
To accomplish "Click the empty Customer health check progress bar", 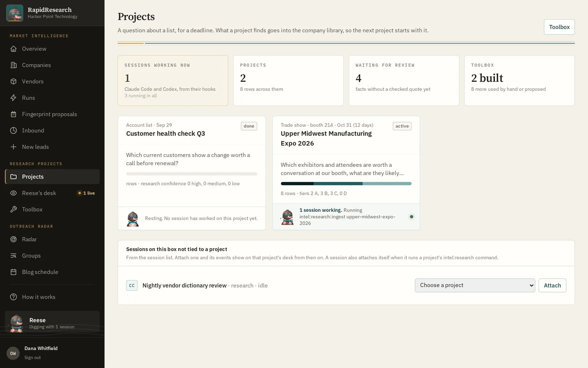I will pyautogui.click(x=192, y=174).
